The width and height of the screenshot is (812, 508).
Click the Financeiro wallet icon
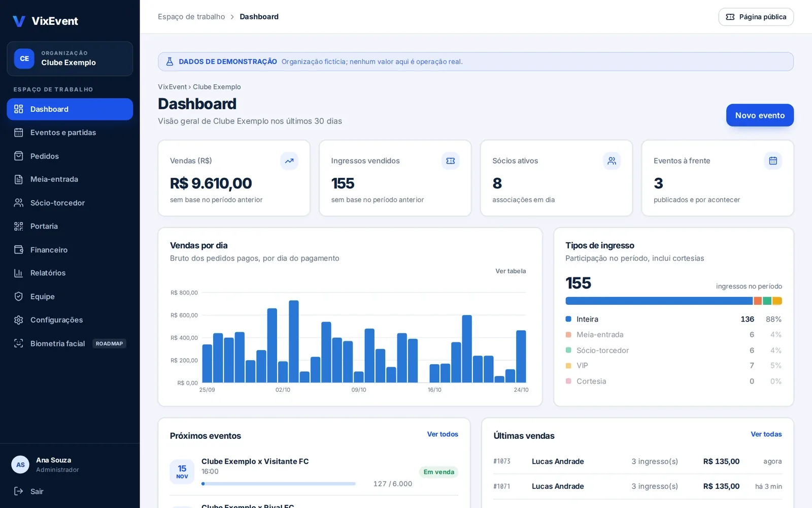point(19,249)
